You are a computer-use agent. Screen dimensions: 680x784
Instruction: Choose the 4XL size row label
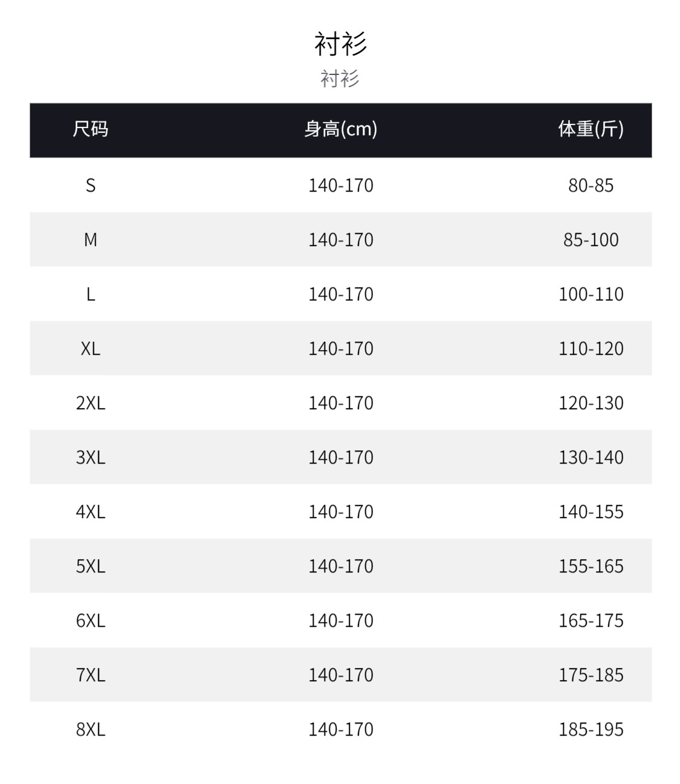[x=91, y=511]
